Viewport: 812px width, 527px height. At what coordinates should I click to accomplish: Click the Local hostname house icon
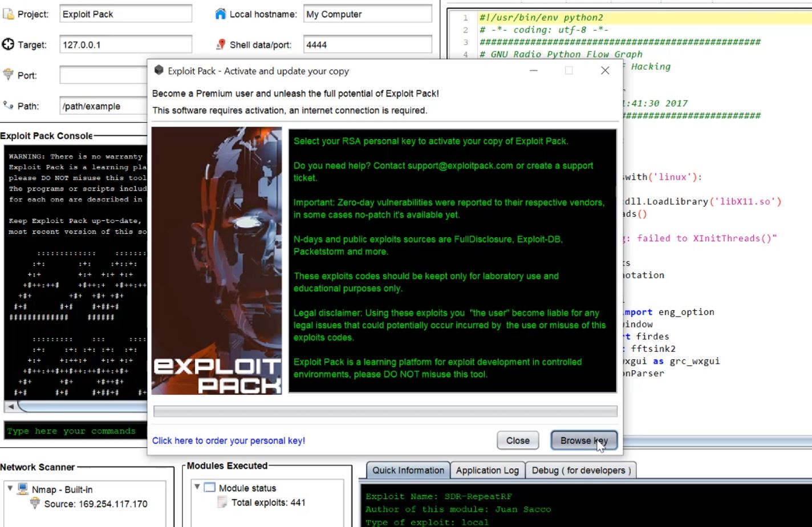[221, 14]
